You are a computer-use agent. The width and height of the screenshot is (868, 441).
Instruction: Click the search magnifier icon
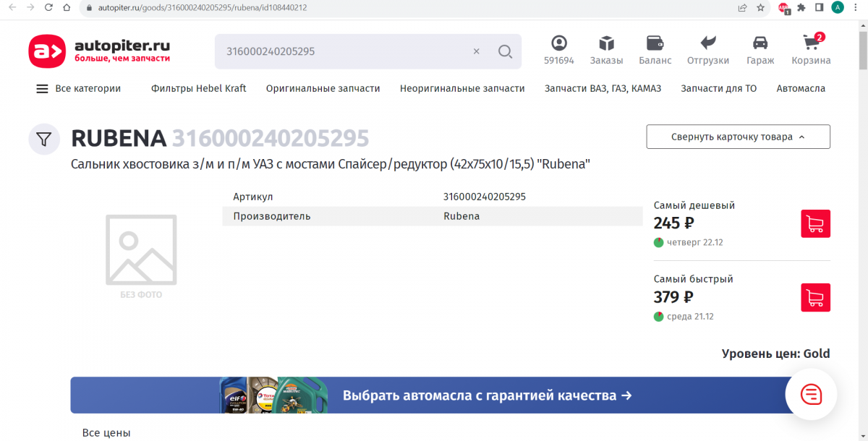505,51
